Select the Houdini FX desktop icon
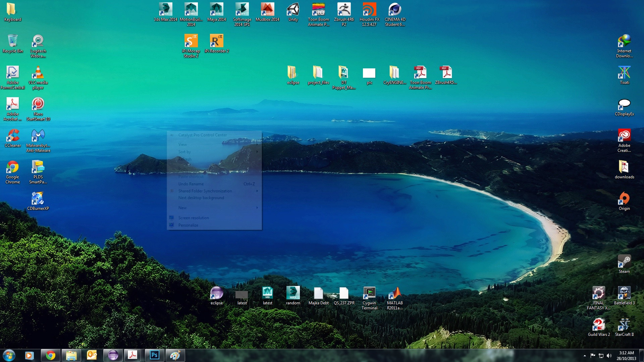 click(369, 14)
